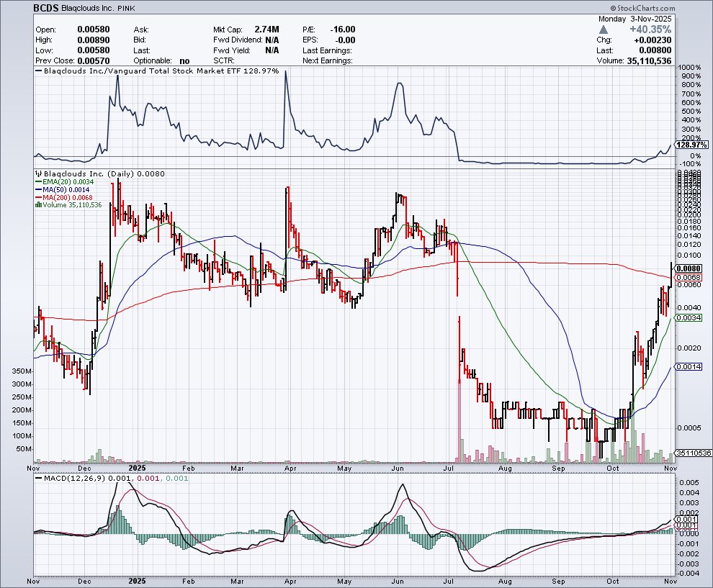Click the +0.00230 change value
The width and height of the screenshot is (713, 588).
click(x=653, y=40)
